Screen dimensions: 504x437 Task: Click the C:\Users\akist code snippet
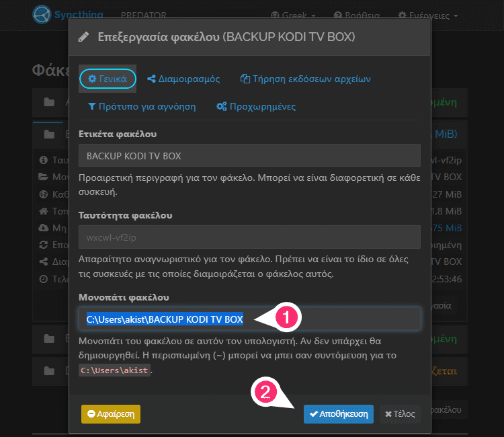114,370
